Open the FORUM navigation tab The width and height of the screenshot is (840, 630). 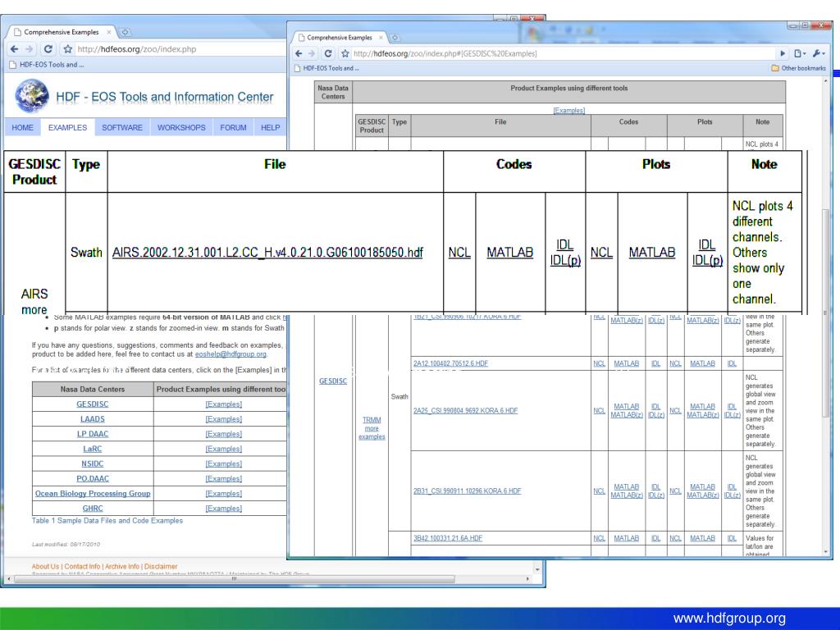tap(233, 127)
